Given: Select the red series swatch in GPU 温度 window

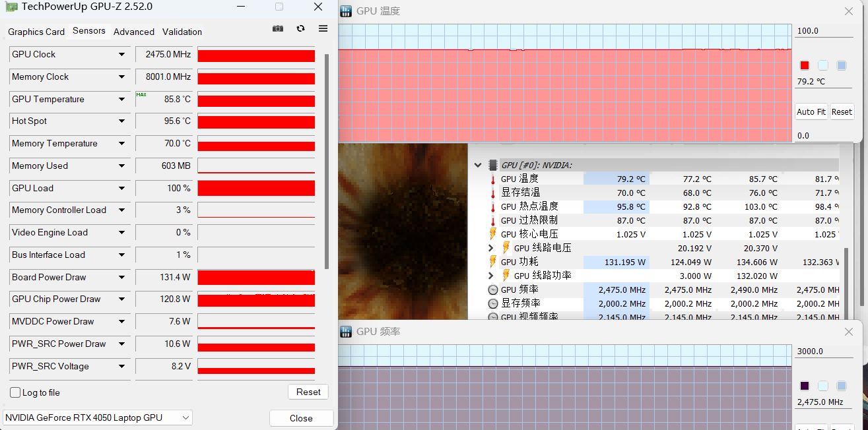Looking at the screenshot, I should (x=805, y=65).
